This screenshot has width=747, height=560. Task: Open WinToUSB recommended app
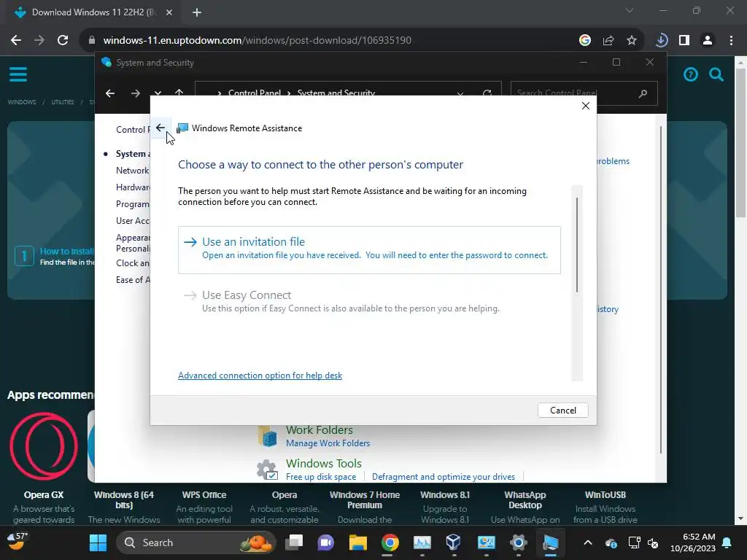(605, 495)
